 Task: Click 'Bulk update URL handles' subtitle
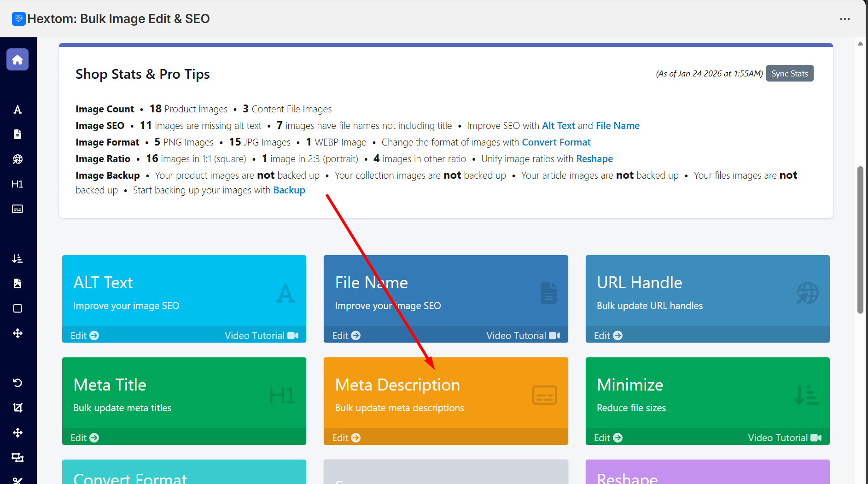pyautogui.click(x=650, y=306)
